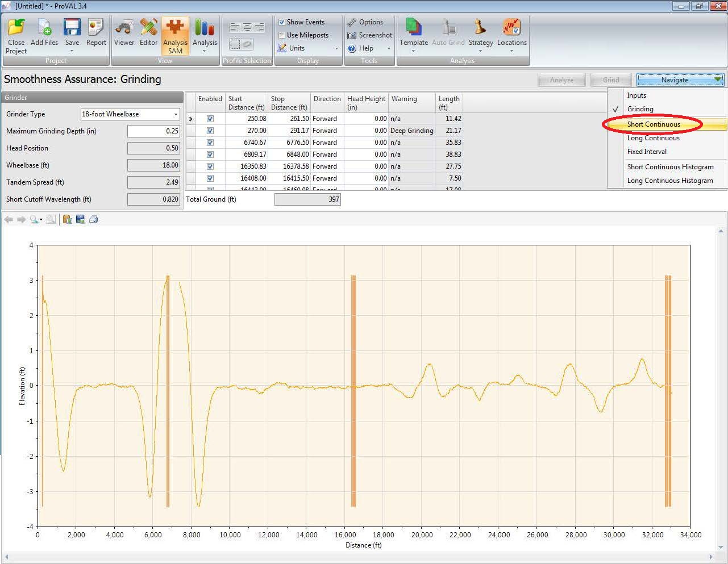728x564 pixels.
Task: Click the Analyze button
Action: pyautogui.click(x=561, y=80)
